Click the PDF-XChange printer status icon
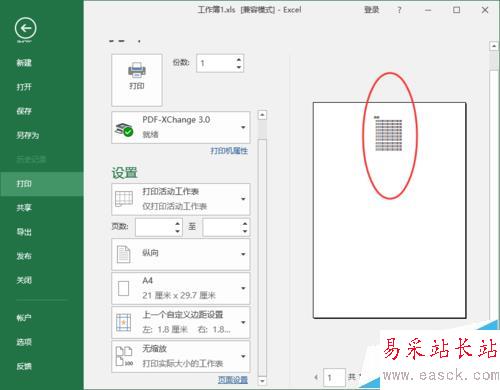Viewport: 500px width, 390px height. click(x=123, y=129)
